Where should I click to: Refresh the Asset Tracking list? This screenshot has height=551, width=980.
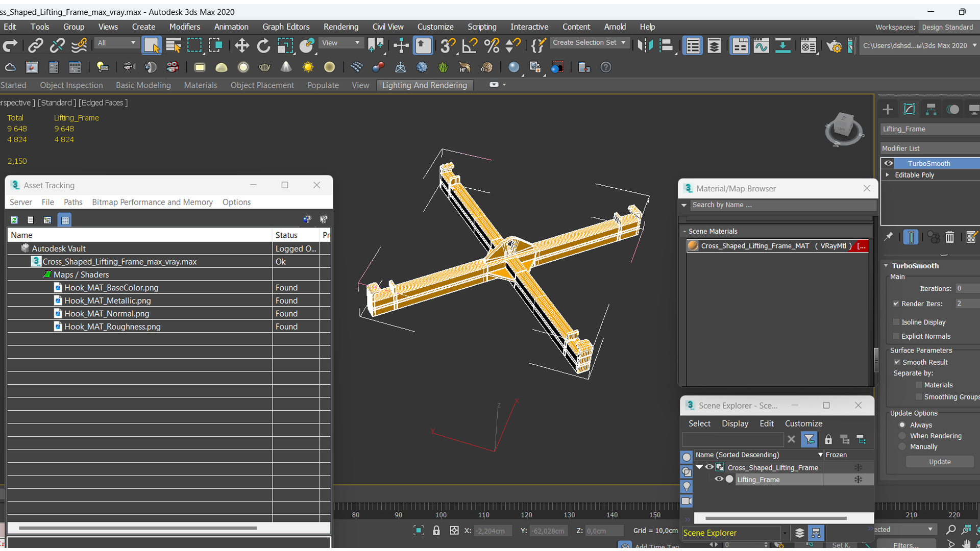point(14,220)
